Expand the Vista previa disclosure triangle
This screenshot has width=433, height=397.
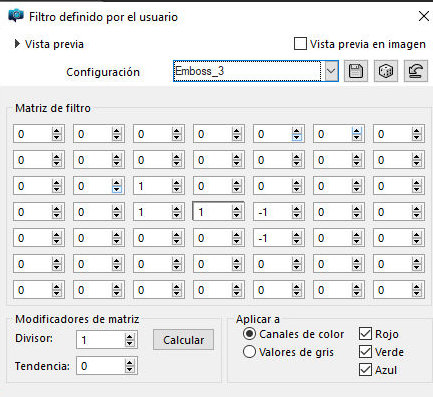pyautogui.click(x=17, y=44)
